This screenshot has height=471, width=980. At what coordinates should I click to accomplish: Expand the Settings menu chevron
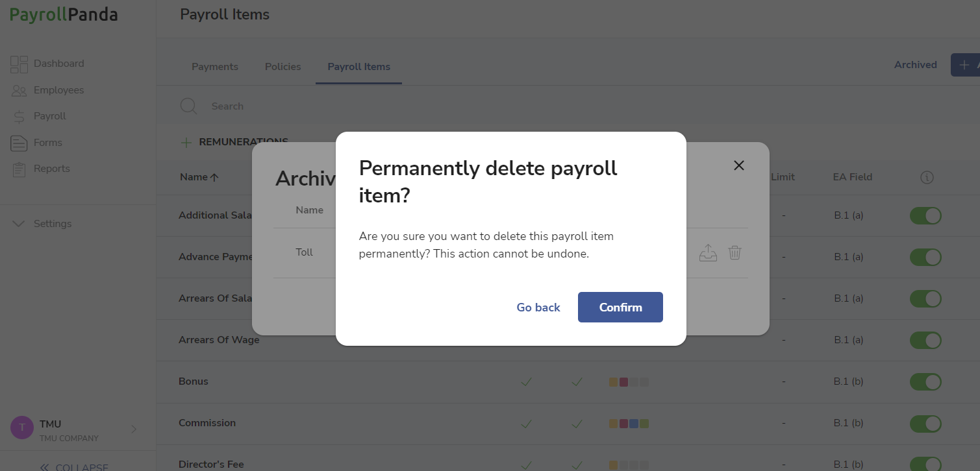[19, 224]
